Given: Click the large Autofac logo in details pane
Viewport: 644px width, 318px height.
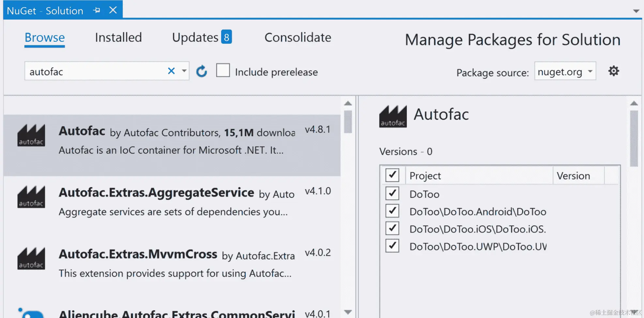Looking at the screenshot, I should point(393,116).
